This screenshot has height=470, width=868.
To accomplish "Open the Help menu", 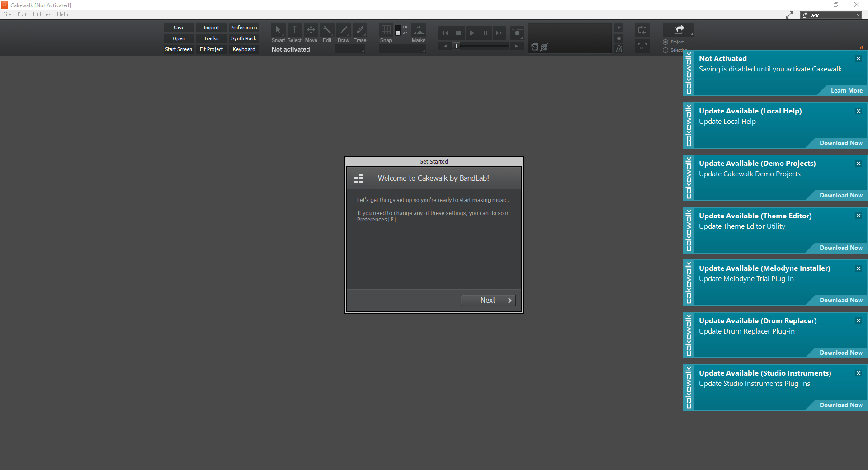I will [62, 14].
